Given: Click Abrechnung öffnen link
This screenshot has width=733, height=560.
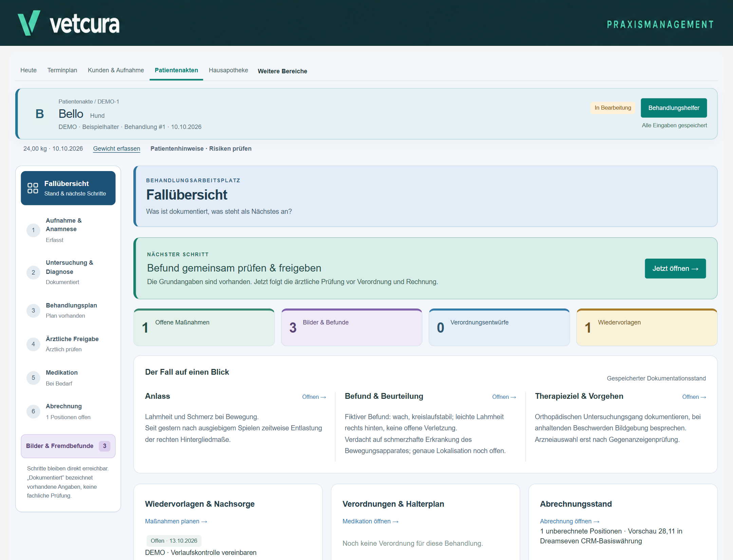Looking at the screenshot, I should click(x=569, y=521).
